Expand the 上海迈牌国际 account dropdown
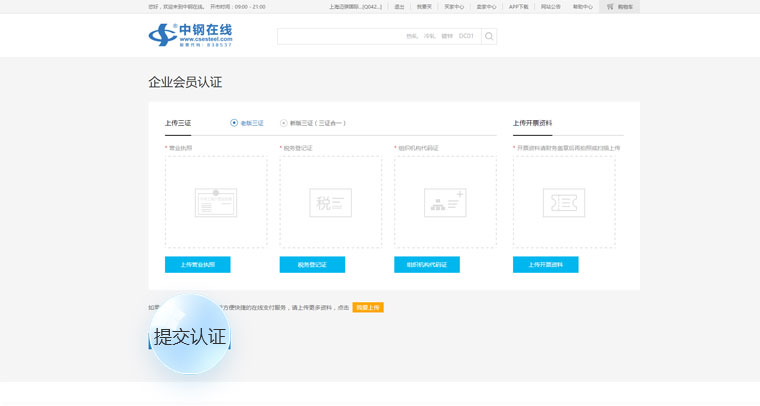 click(355, 6)
